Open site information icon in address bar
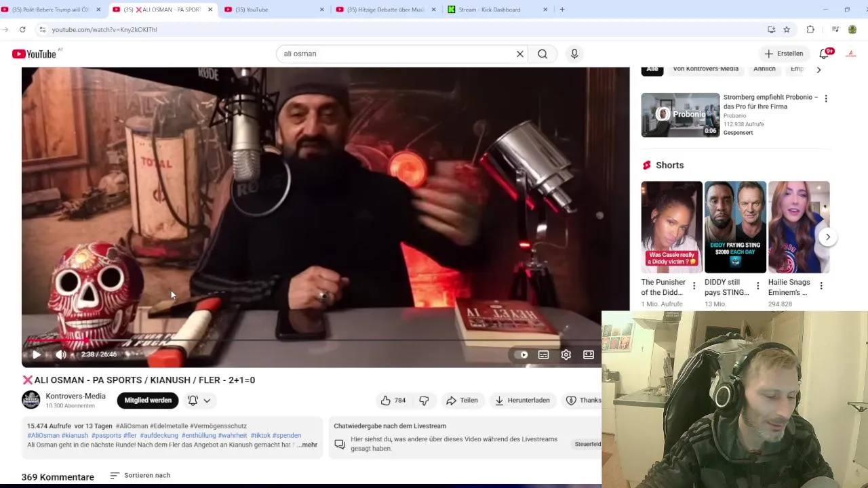Viewport: 868px width, 488px height. click(42, 29)
